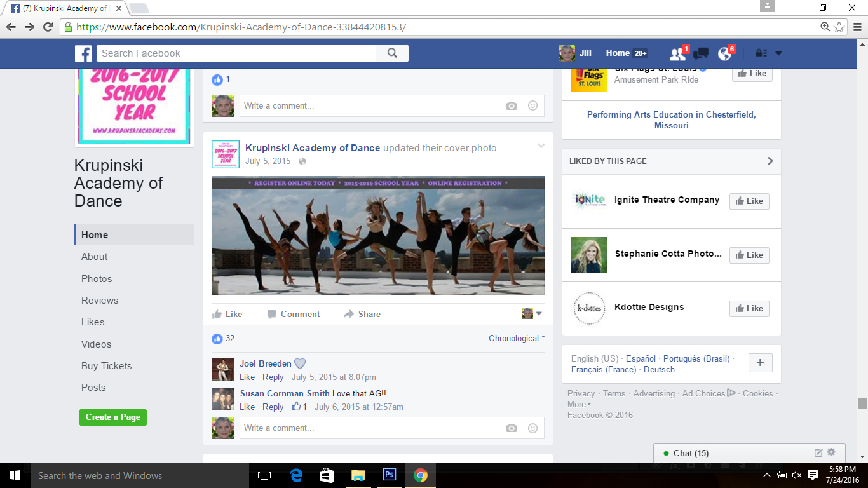Click the thumbs-up icon beside 32
868x488 pixels.
(x=217, y=339)
